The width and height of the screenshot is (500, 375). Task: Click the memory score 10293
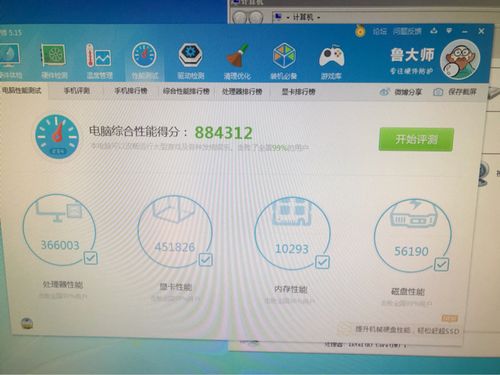292,249
